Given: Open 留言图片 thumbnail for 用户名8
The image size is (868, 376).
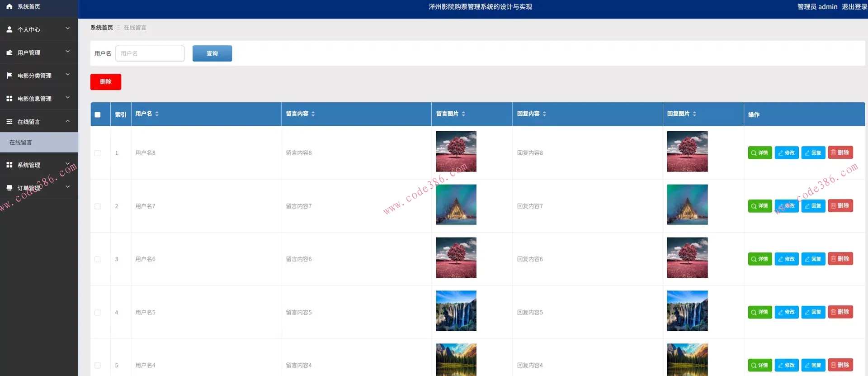Looking at the screenshot, I should tap(456, 152).
